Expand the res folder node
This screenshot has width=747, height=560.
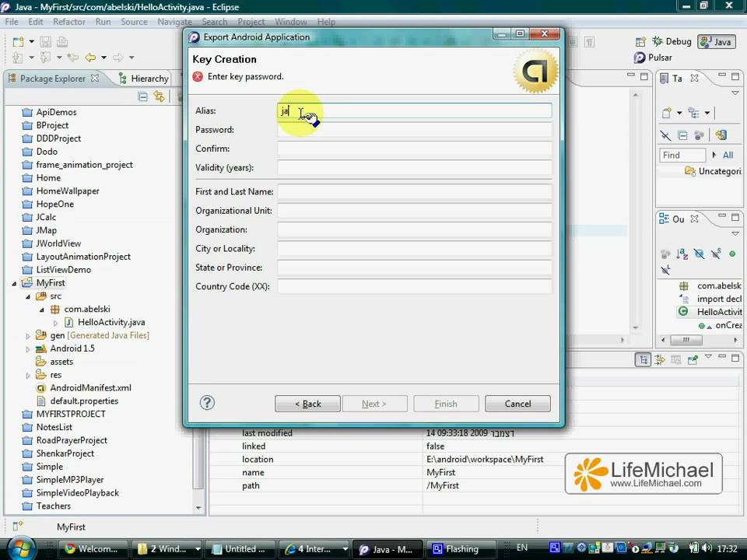(x=28, y=375)
